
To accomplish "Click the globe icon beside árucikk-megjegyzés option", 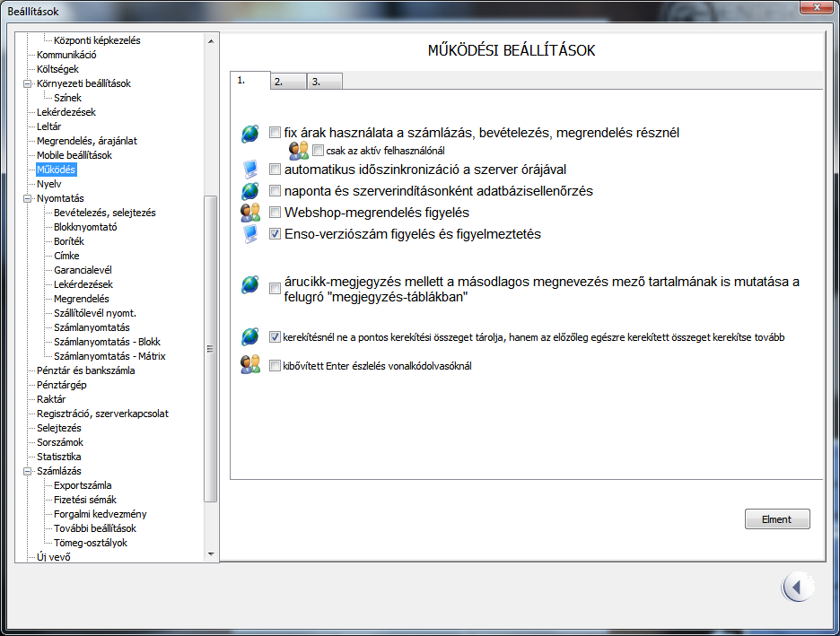I will (250, 284).
